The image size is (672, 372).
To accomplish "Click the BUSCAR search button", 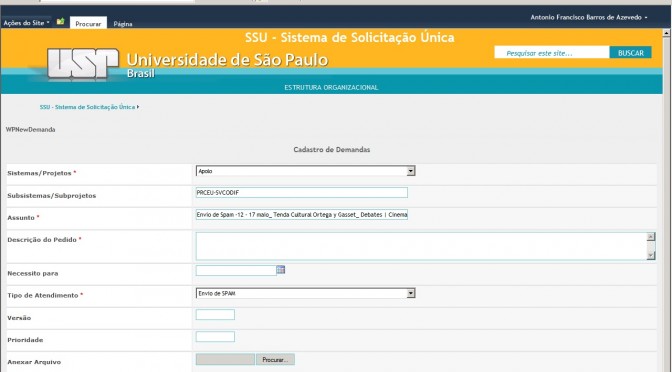I will [631, 53].
